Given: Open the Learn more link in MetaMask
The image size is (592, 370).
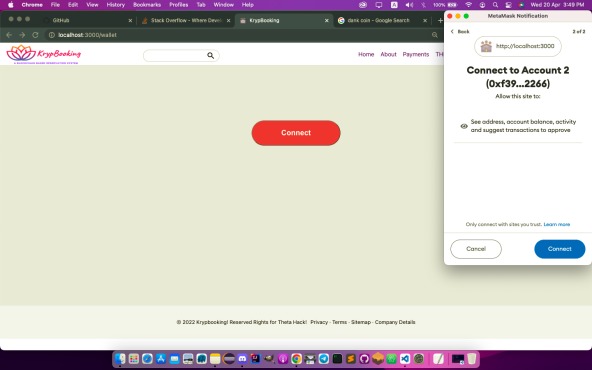Looking at the screenshot, I should [557, 224].
